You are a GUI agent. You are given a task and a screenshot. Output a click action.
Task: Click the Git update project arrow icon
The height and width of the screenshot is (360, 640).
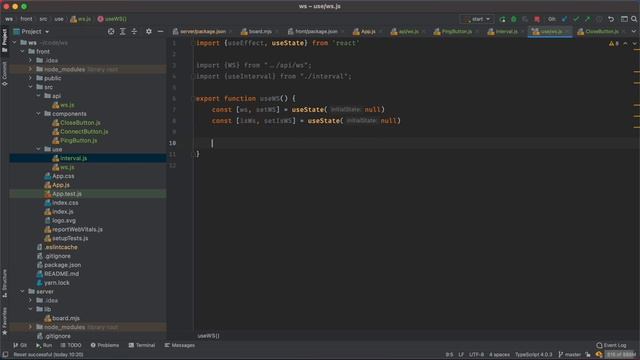pos(564,19)
